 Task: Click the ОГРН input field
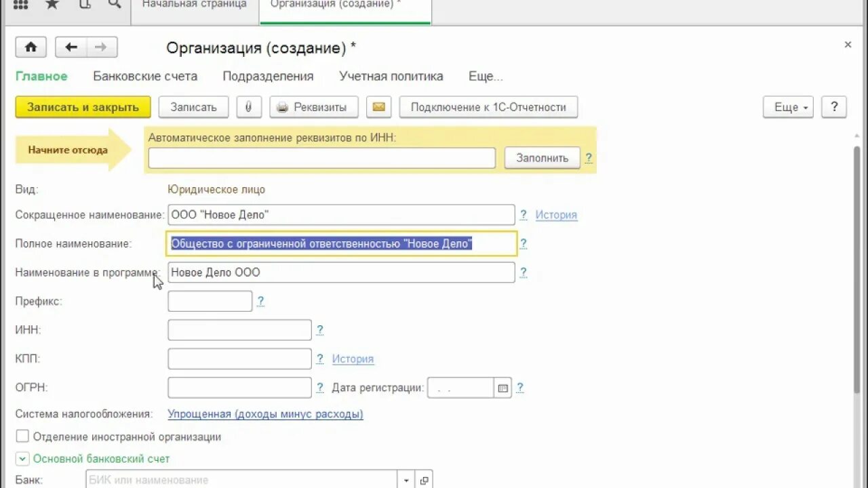tap(239, 388)
